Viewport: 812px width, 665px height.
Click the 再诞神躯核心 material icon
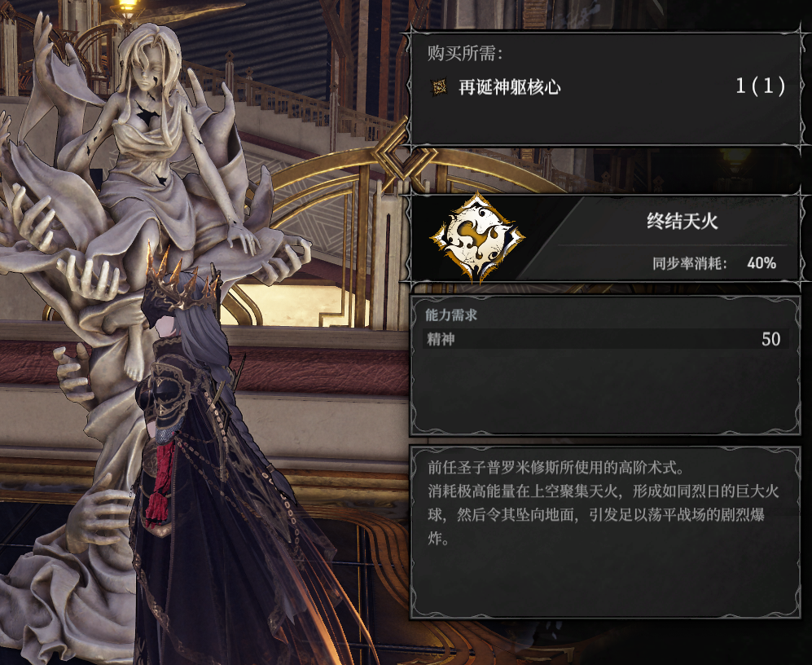[440, 87]
